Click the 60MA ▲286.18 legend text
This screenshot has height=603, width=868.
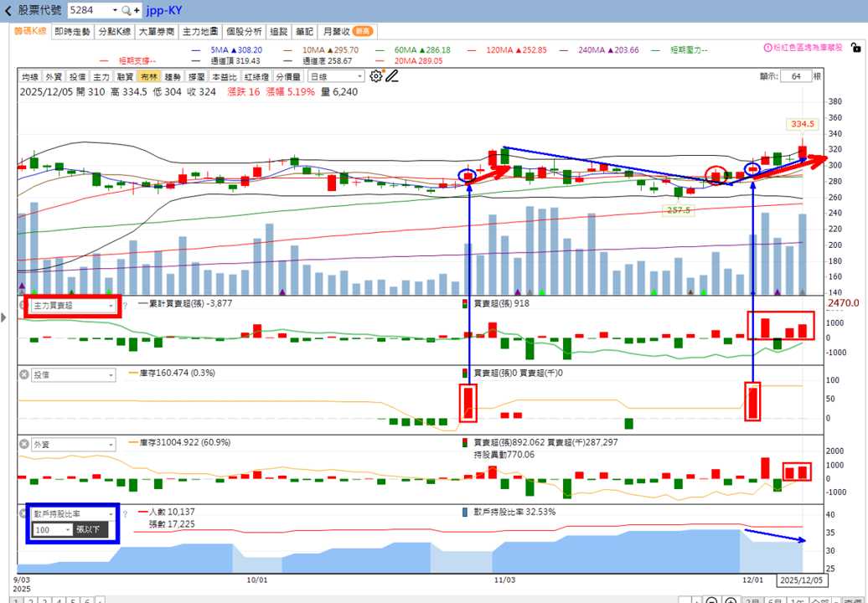point(421,49)
